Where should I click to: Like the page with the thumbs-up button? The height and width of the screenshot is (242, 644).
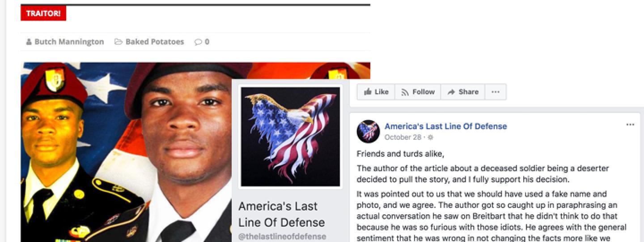coord(376,92)
